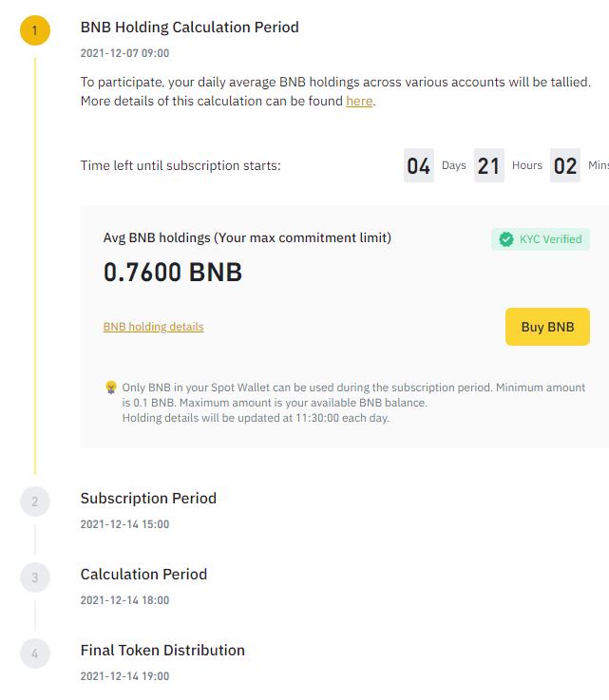Screen dimensions: 609x700
Task: Select the Final Token Distribution heading
Action: pos(162,651)
